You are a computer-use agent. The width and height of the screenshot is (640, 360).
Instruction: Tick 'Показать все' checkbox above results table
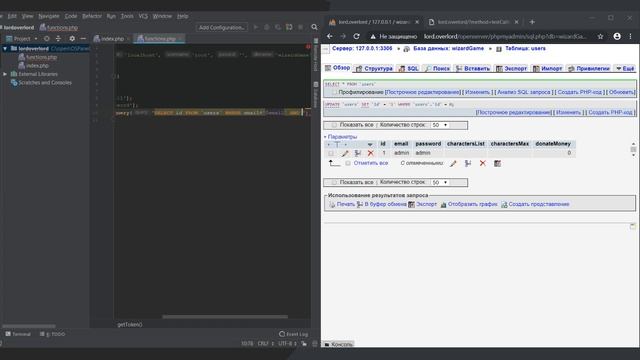tap(334, 125)
